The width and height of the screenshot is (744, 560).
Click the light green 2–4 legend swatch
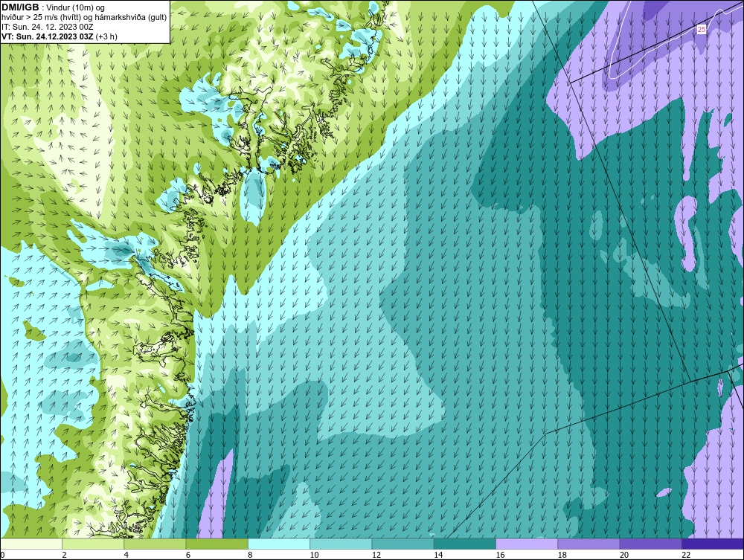coord(93,544)
